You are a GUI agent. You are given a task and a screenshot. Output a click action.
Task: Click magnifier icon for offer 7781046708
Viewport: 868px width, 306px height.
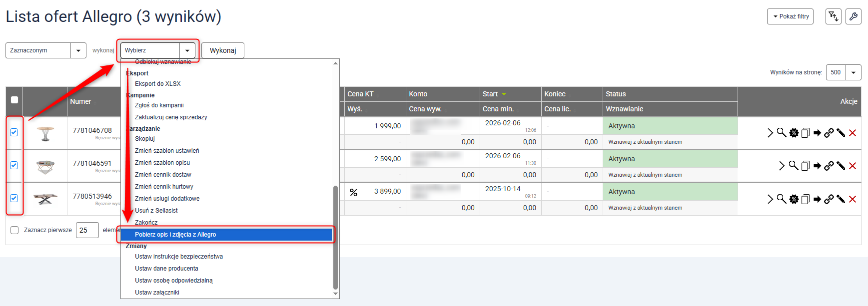(782, 133)
